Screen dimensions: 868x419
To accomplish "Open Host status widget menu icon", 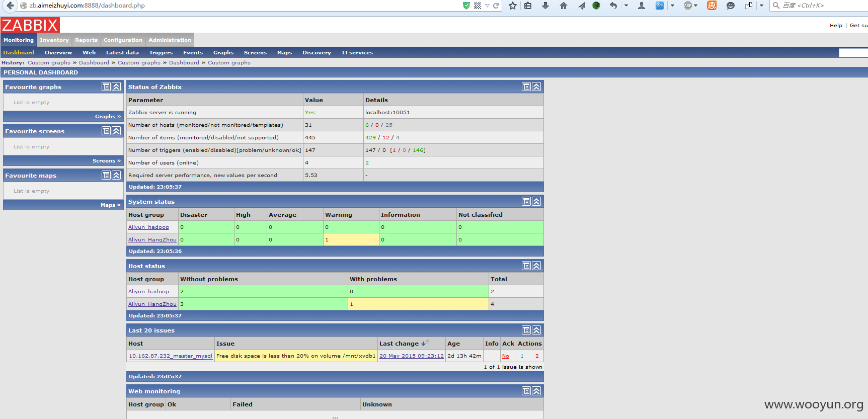I will tap(526, 266).
